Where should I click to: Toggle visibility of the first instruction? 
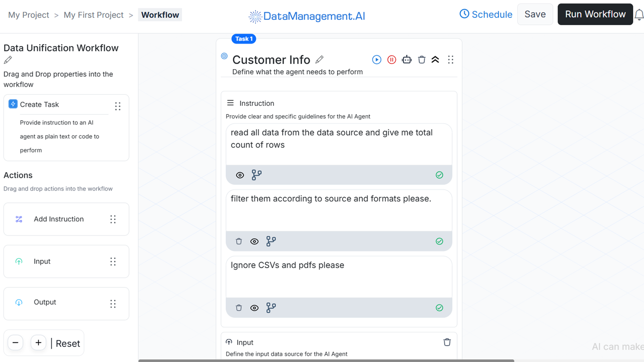coord(239,175)
